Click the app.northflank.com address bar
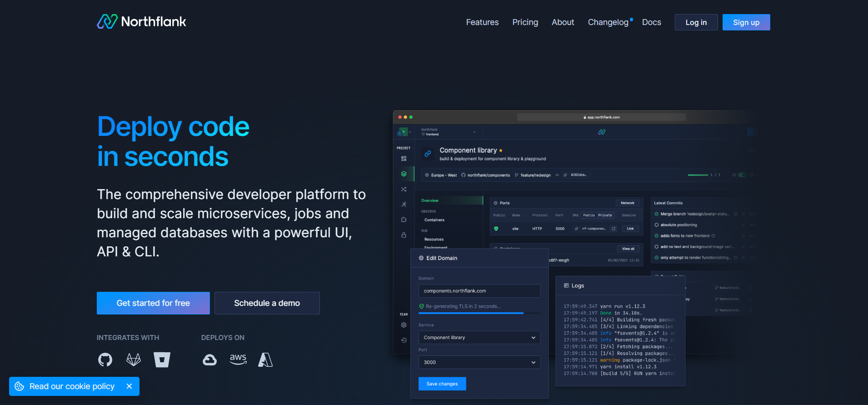Screen dimensions: 868x405 [x=601, y=117]
